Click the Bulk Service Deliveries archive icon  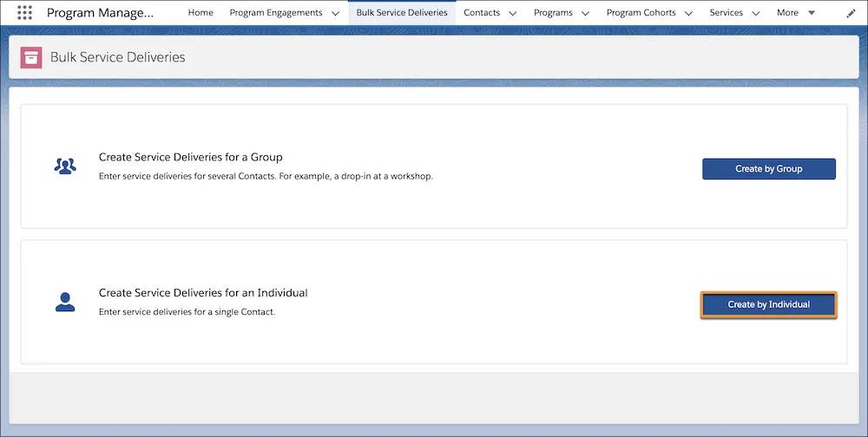pos(31,57)
